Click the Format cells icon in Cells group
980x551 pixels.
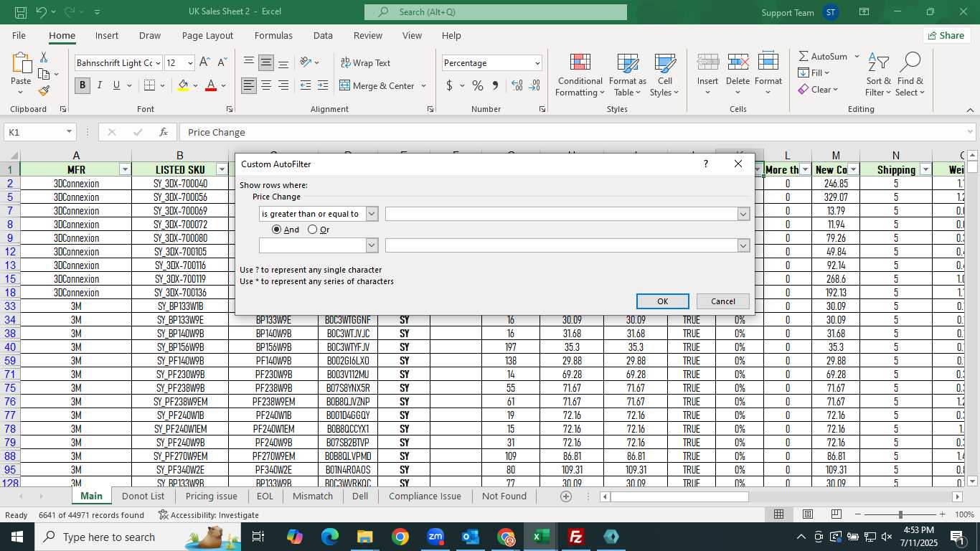click(x=768, y=62)
